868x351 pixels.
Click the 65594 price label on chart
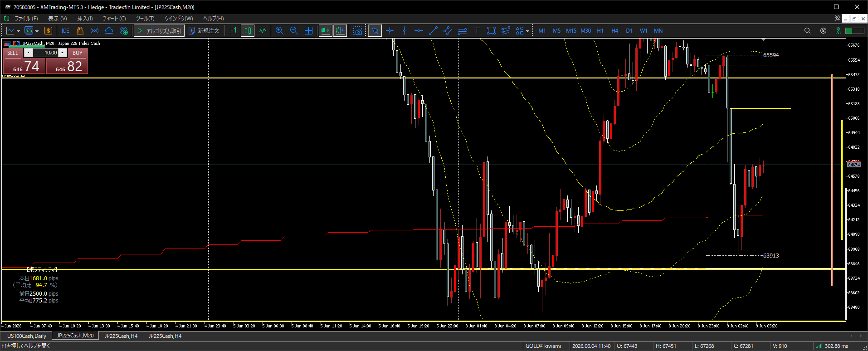click(771, 55)
